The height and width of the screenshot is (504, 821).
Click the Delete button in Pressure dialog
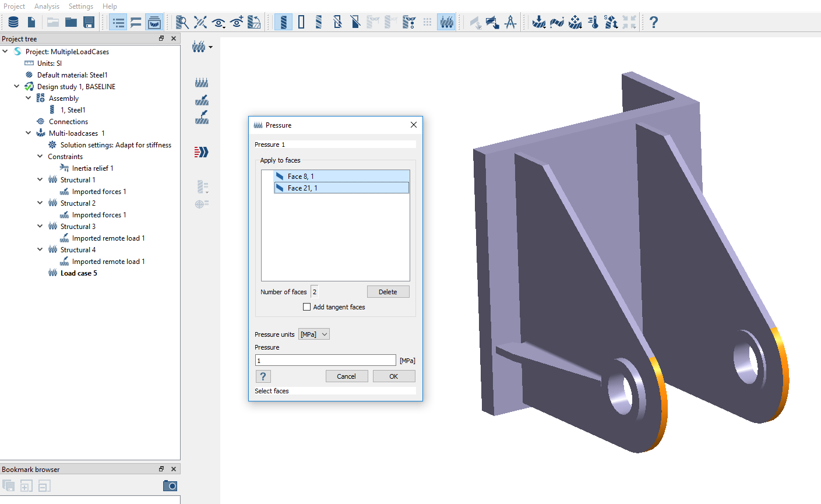(x=388, y=292)
